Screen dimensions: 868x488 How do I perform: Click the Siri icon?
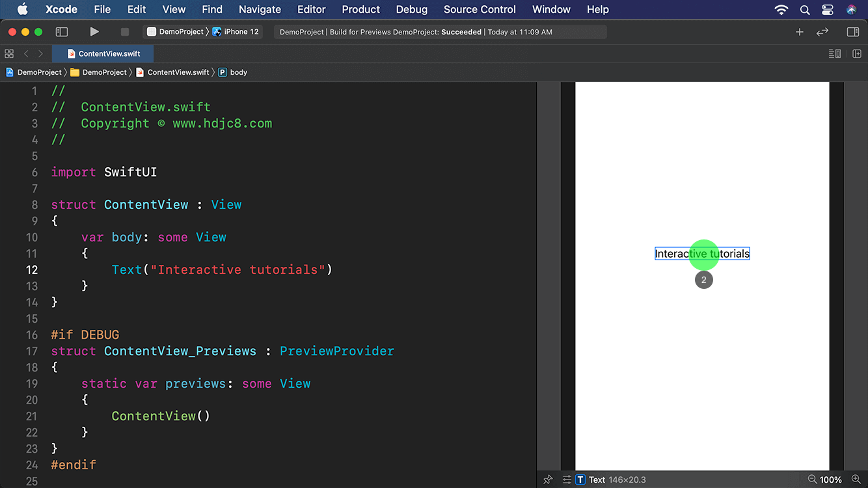pos(852,9)
